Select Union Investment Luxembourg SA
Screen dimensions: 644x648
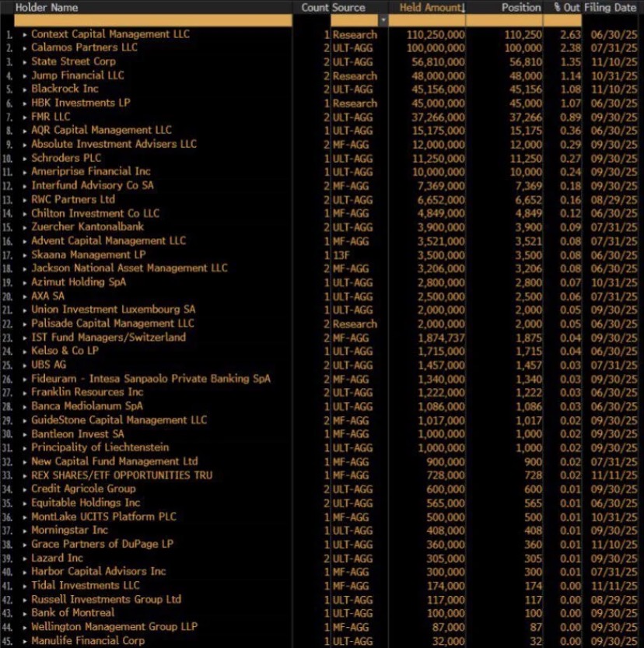coord(114,310)
